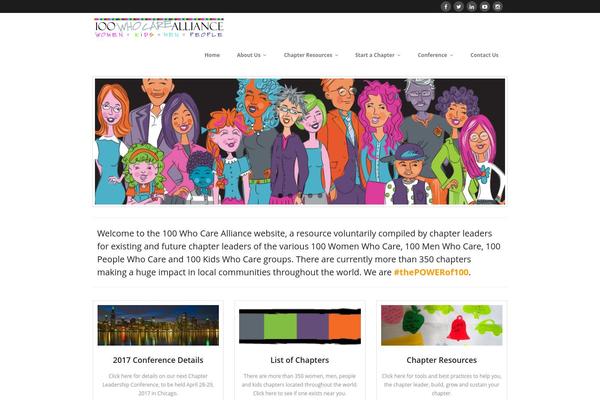Go to the Contact Us page
This screenshot has width=600, height=400.
tap(484, 55)
